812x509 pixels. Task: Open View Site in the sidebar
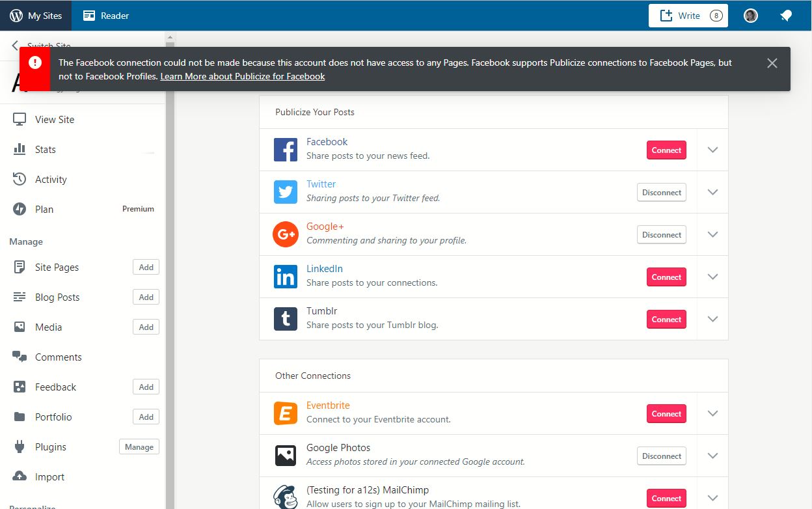pyautogui.click(x=55, y=120)
